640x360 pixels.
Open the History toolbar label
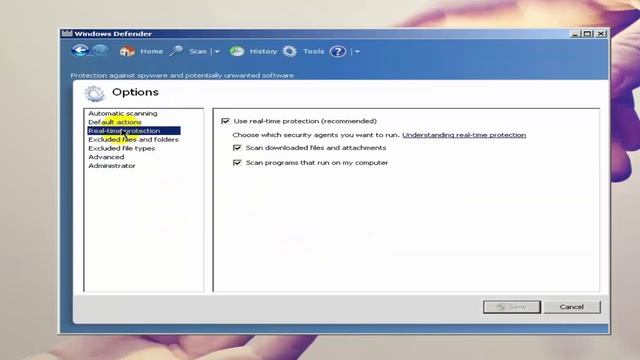(263, 51)
